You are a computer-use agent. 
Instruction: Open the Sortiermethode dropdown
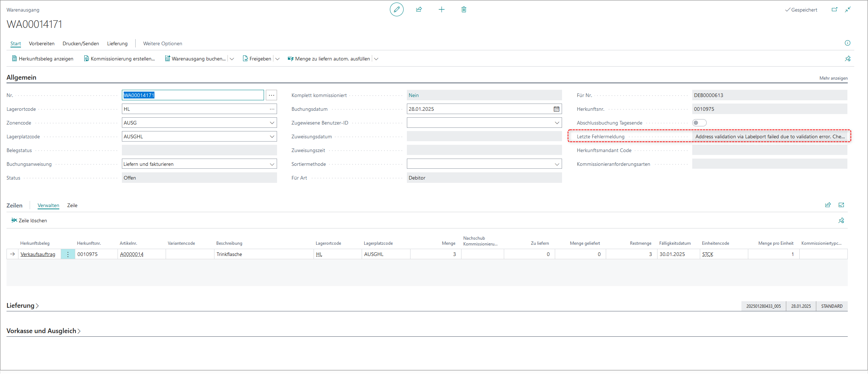557,164
